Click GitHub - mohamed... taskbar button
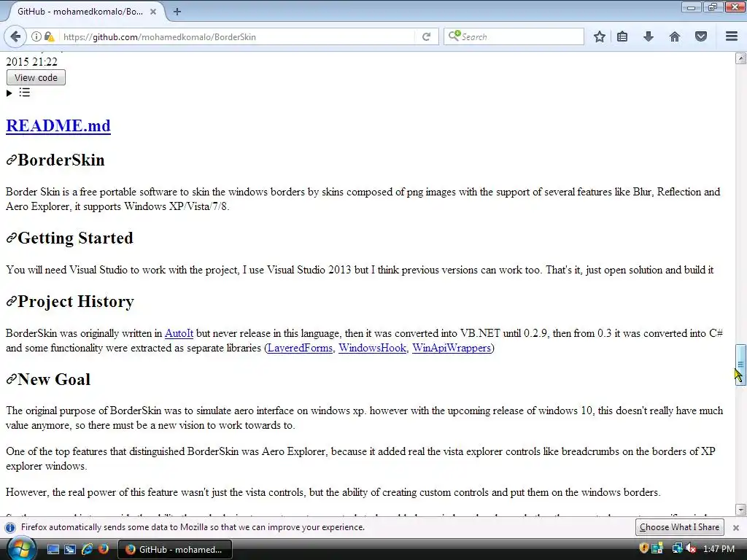The height and width of the screenshot is (560, 747). point(175,550)
